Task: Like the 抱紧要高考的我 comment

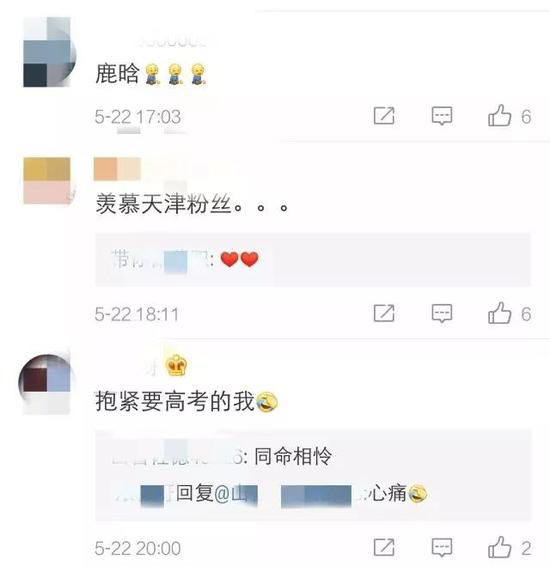Action: click(x=500, y=548)
